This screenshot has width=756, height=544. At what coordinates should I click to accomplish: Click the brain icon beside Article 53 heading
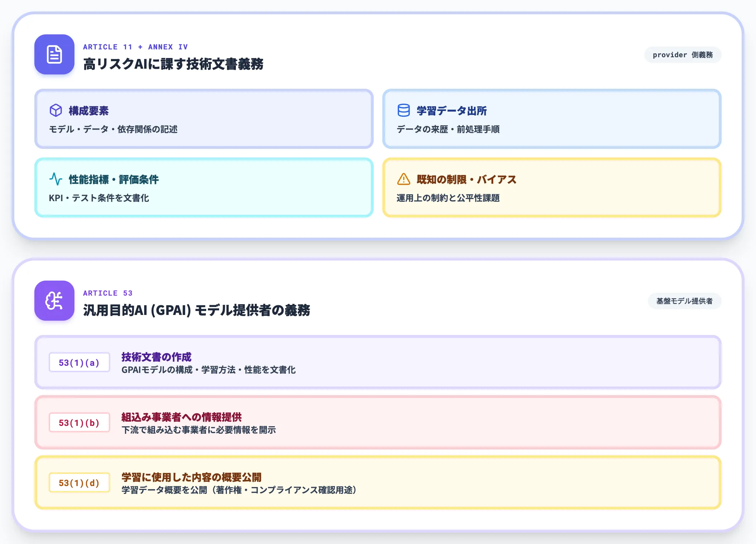click(54, 301)
